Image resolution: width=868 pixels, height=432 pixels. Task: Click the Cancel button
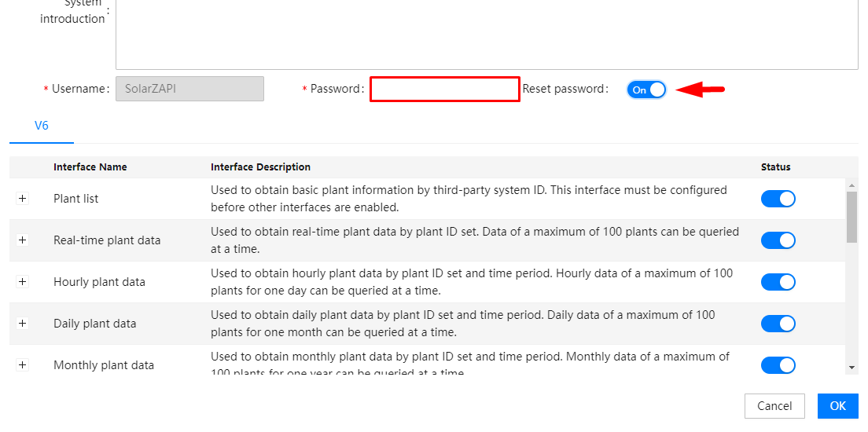click(774, 406)
